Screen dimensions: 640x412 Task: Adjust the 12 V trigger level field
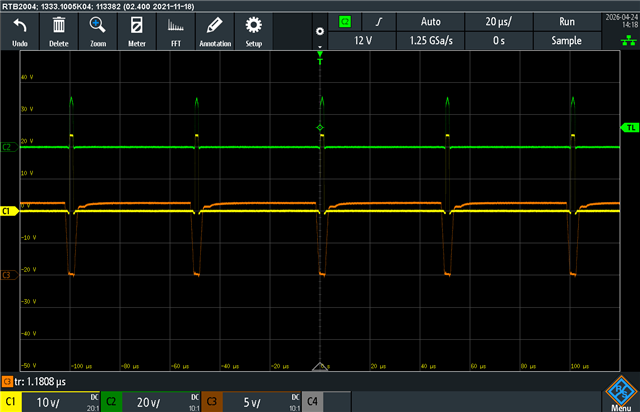click(x=362, y=41)
